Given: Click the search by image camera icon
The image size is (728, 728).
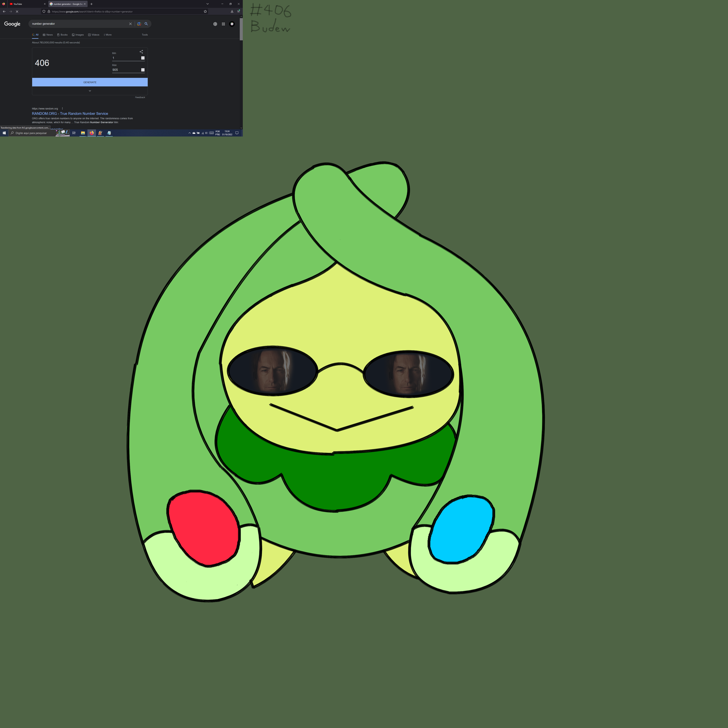Looking at the screenshot, I should [x=139, y=24].
